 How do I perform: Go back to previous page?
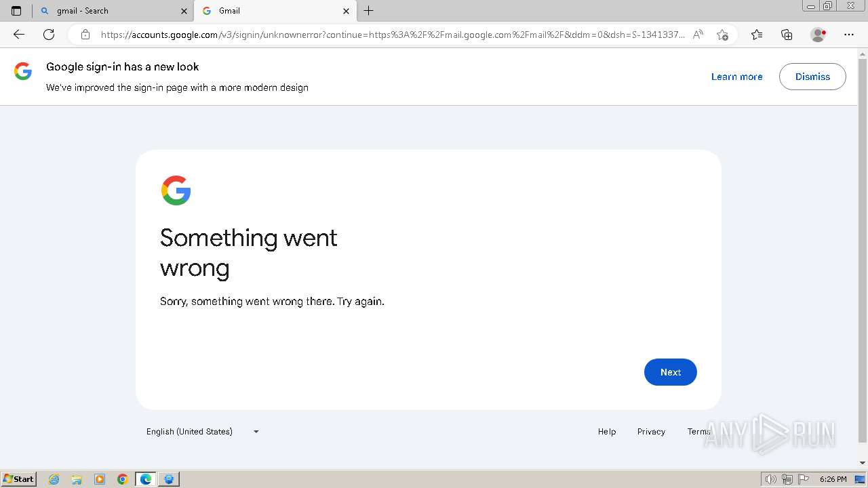coord(19,35)
